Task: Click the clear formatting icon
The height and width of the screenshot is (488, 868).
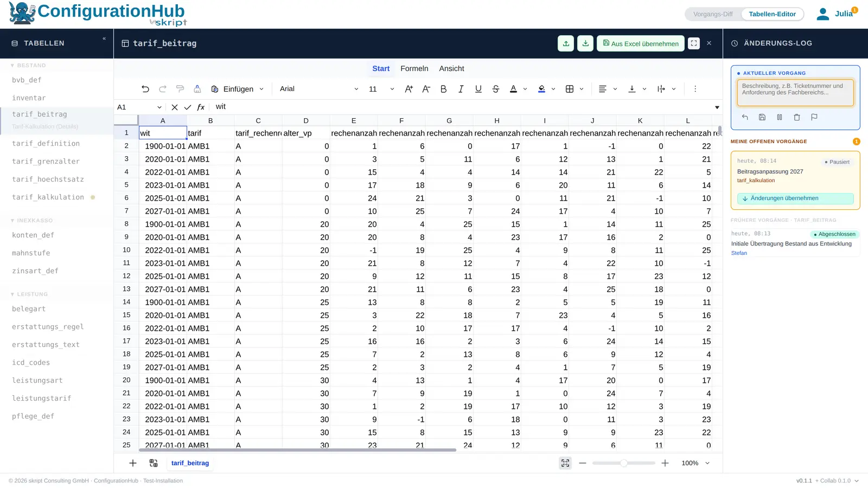Action: point(197,89)
